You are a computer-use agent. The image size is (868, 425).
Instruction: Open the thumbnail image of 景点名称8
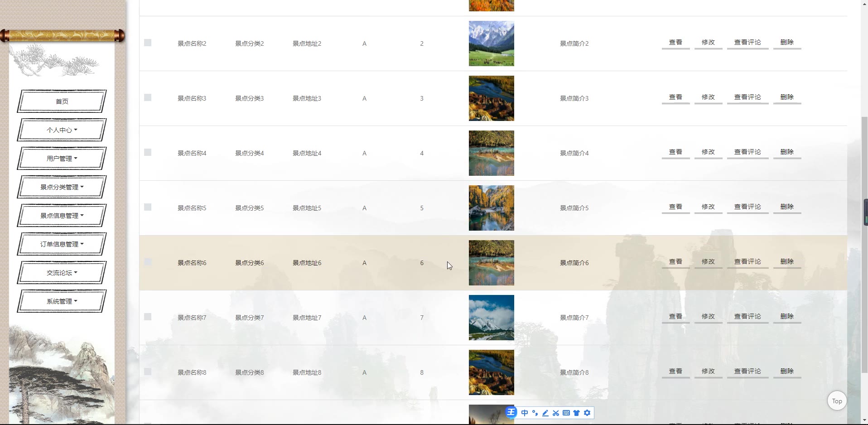(492, 372)
